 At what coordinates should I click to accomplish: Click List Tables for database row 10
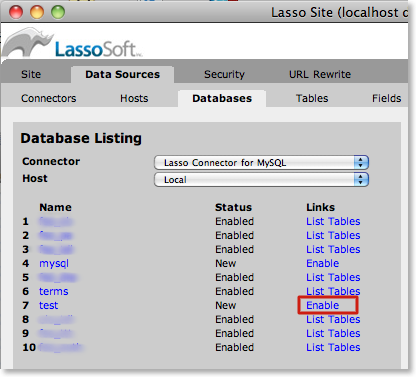click(333, 347)
